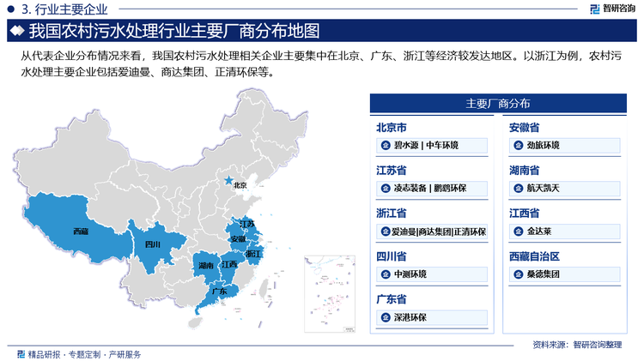Image resolution: width=644 pixels, height=361 pixels.
Task: Click the diamond icon before the main title
Action: click(17, 31)
